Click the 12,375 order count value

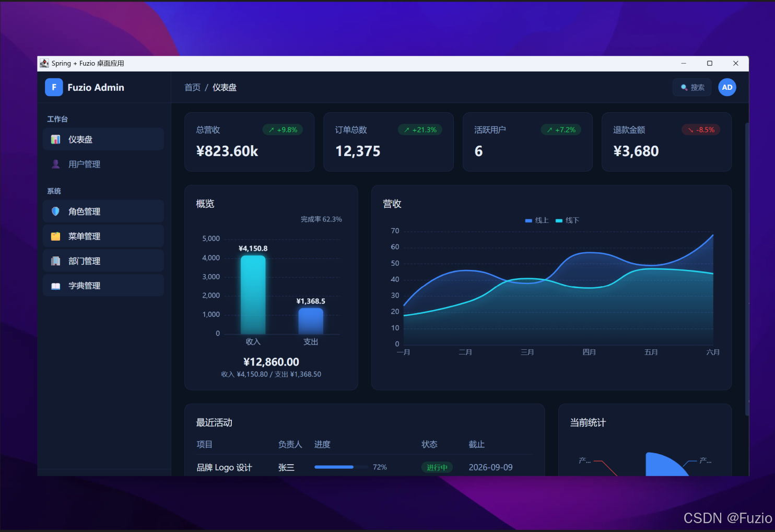pyautogui.click(x=358, y=151)
